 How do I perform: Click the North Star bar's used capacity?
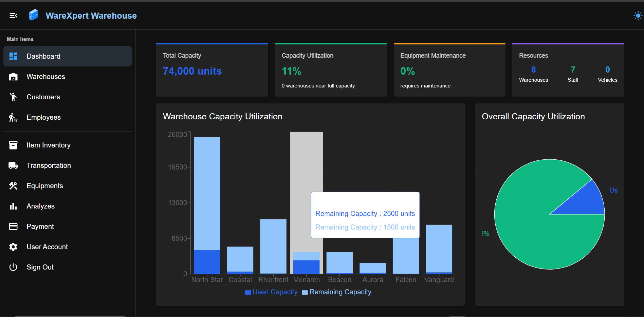(207, 262)
